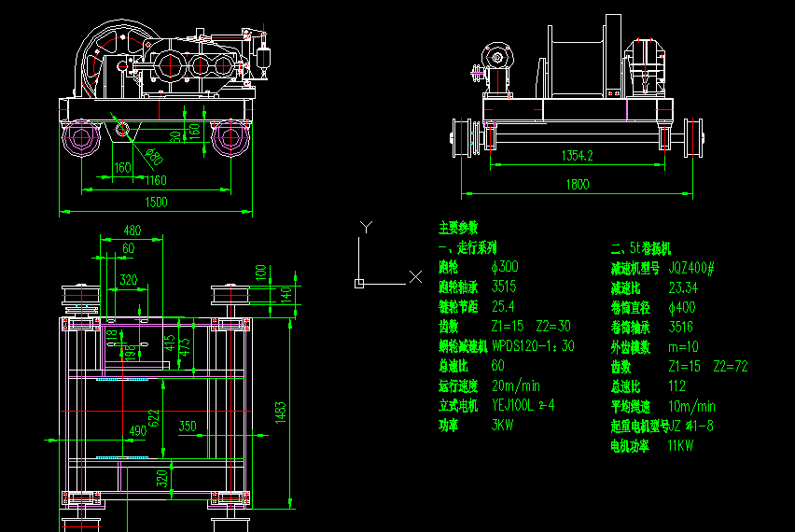
Task: Select the 198 dimension text
Action: 131,353
